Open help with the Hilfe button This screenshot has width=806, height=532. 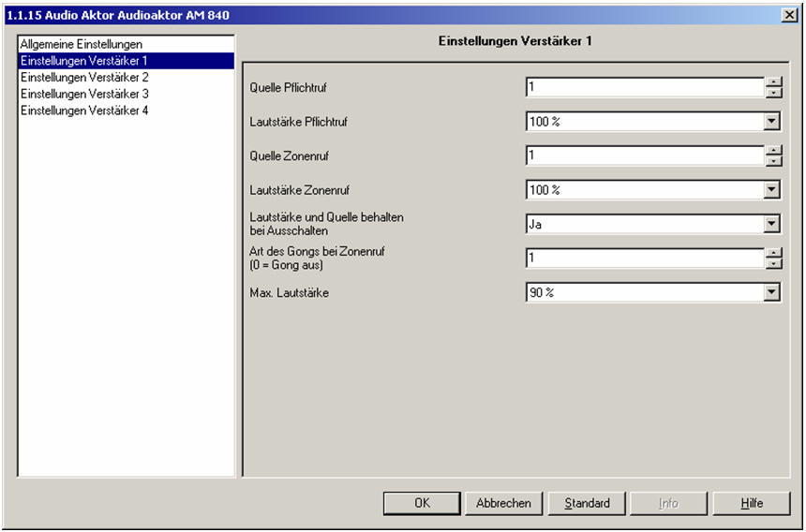point(752,503)
